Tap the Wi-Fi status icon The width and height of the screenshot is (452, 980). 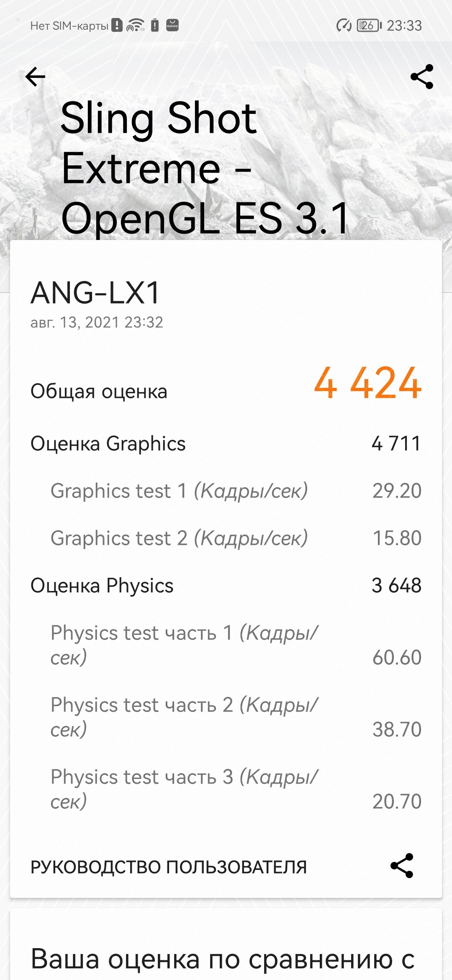coord(135,26)
